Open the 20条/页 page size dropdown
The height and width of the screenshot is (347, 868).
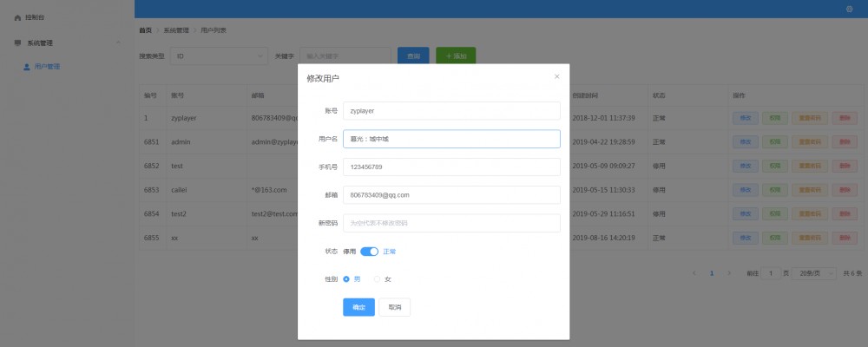click(814, 273)
